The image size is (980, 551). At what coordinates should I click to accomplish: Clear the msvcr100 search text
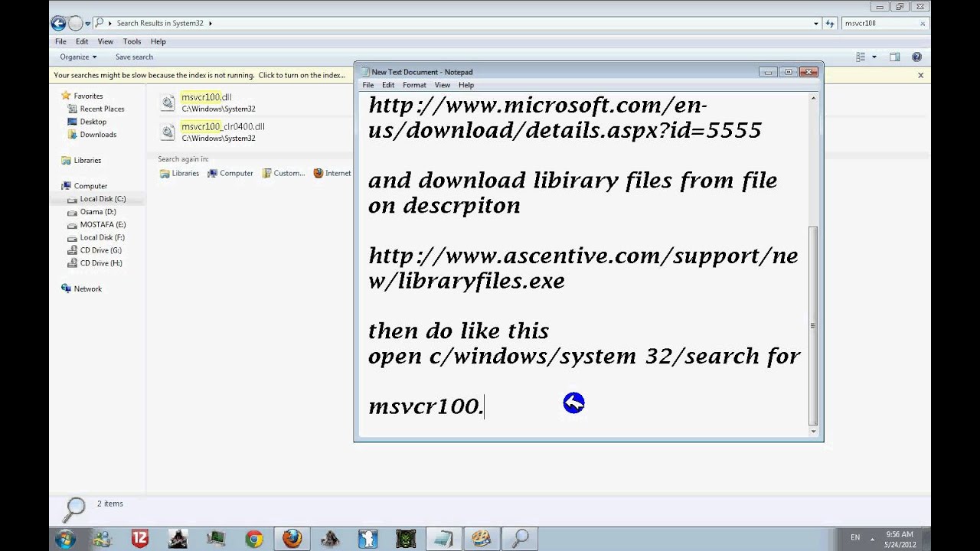coord(923,24)
